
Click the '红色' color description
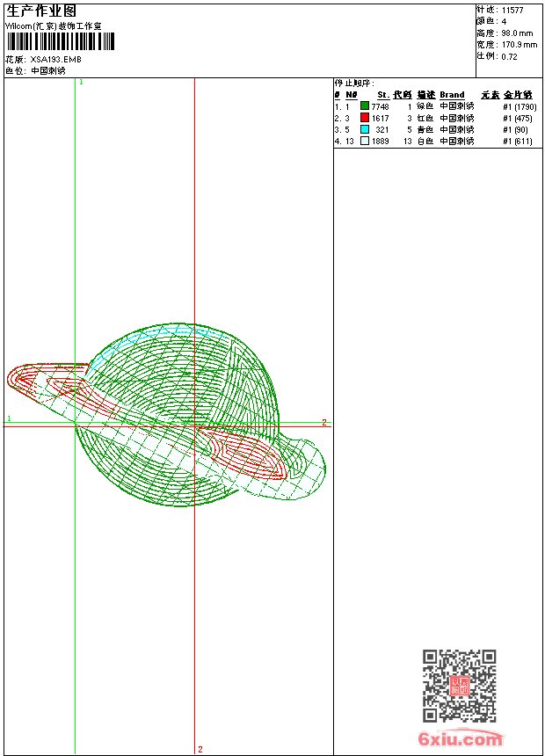click(425, 118)
